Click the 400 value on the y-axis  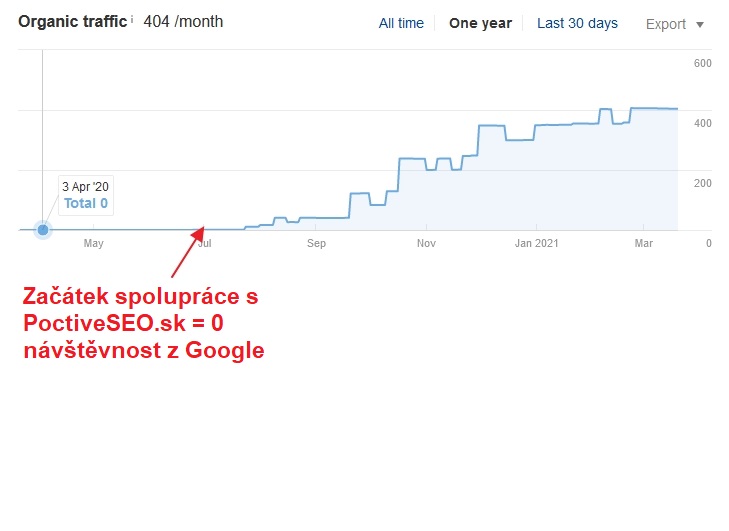702,123
